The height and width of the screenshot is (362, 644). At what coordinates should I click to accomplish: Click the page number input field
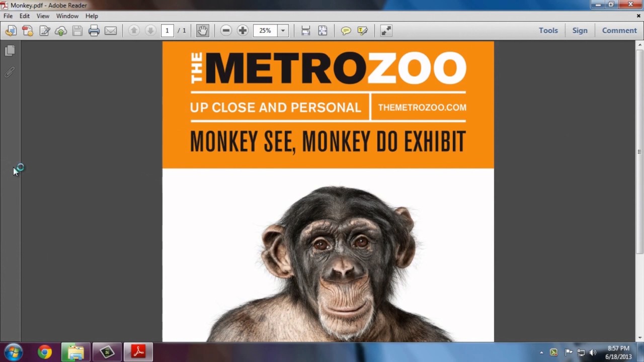tap(168, 31)
